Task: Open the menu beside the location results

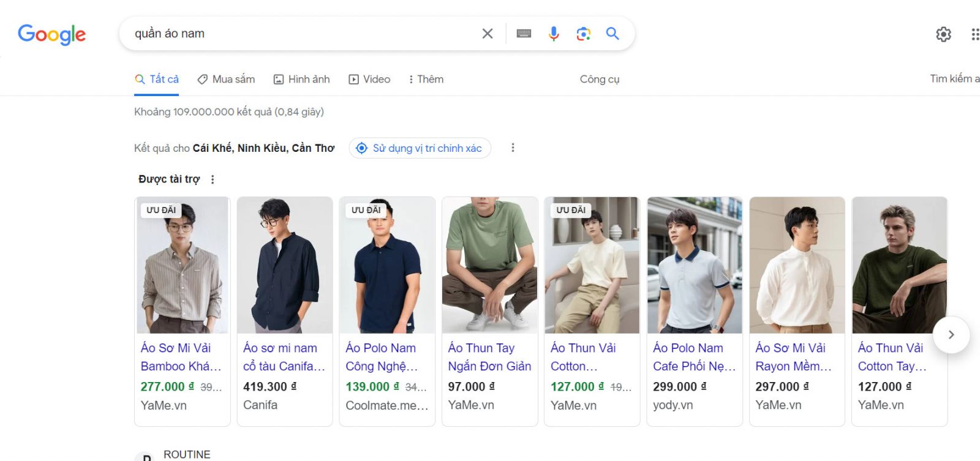Action: click(x=513, y=148)
